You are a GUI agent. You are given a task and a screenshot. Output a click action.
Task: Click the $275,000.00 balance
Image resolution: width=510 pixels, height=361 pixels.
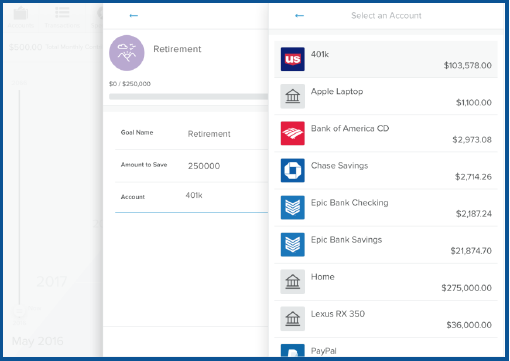click(466, 288)
